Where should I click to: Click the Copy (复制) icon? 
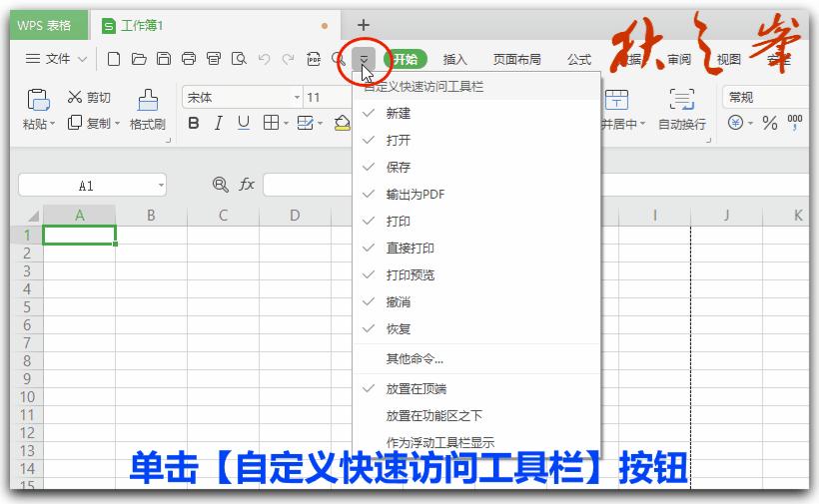coord(75,123)
